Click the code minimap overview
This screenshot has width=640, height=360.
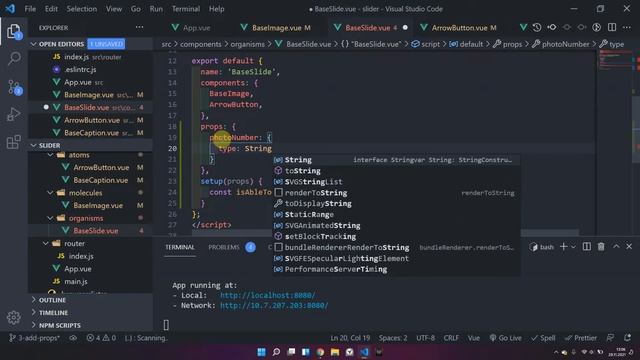click(x=616, y=143)
